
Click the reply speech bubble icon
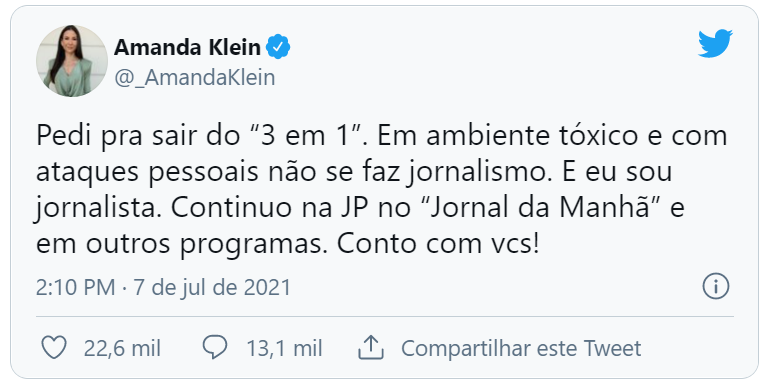tap(215, 347)
